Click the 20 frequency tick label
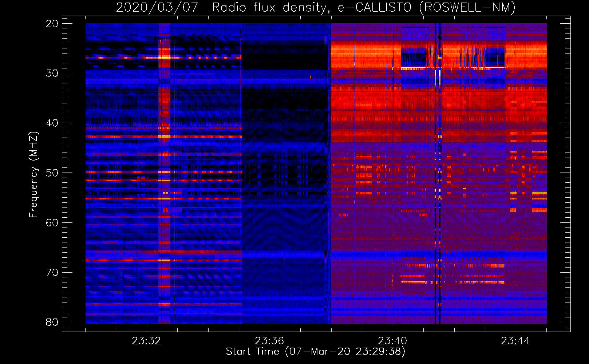The image size is (589, 364). (52, 24)
